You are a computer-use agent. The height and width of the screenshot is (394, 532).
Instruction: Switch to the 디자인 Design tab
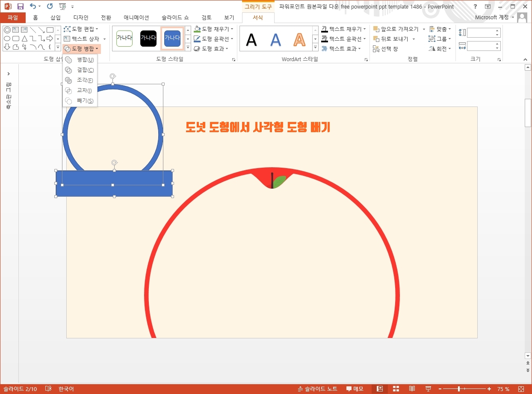click(x=81, y=18)
